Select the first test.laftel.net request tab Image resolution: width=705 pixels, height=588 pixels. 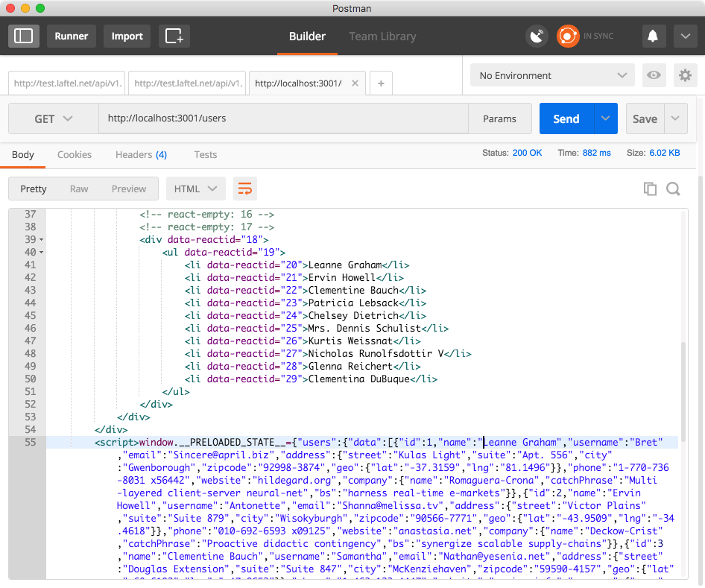pyautogui.click(x=67, y=83)
